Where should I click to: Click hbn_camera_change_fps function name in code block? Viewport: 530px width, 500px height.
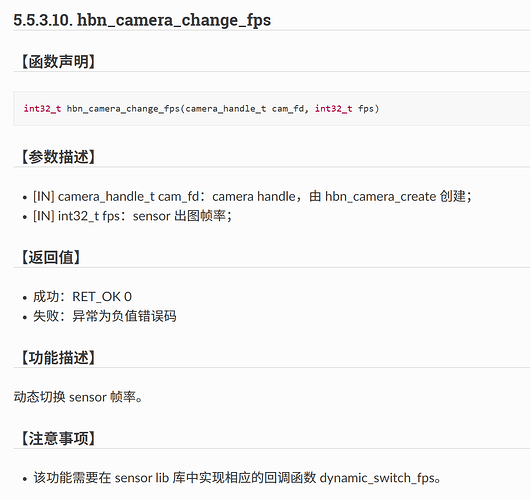pyautogui.click(x=123, y=109)
